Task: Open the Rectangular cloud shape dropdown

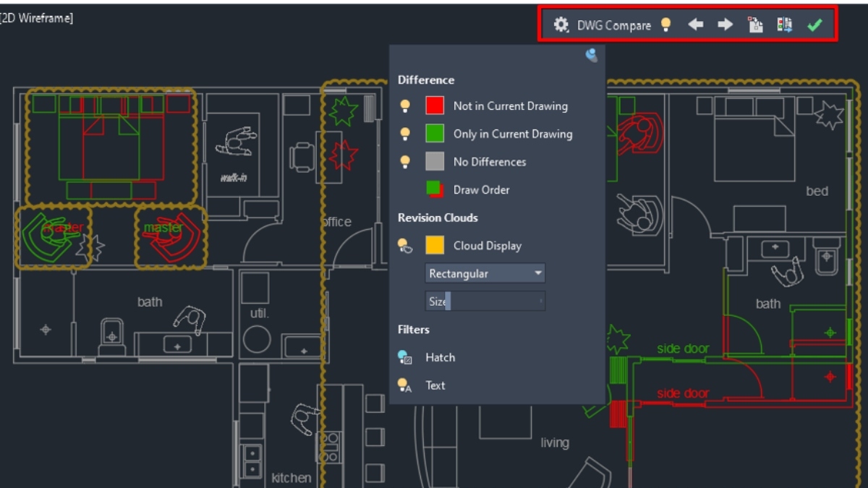Action: pos(485,273)
